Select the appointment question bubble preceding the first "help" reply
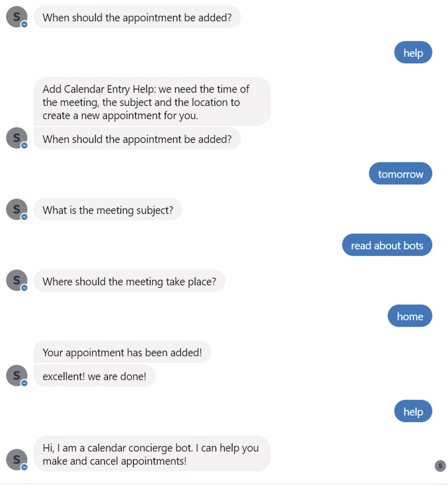The image size is (448, 485). (x=137, y=17)
